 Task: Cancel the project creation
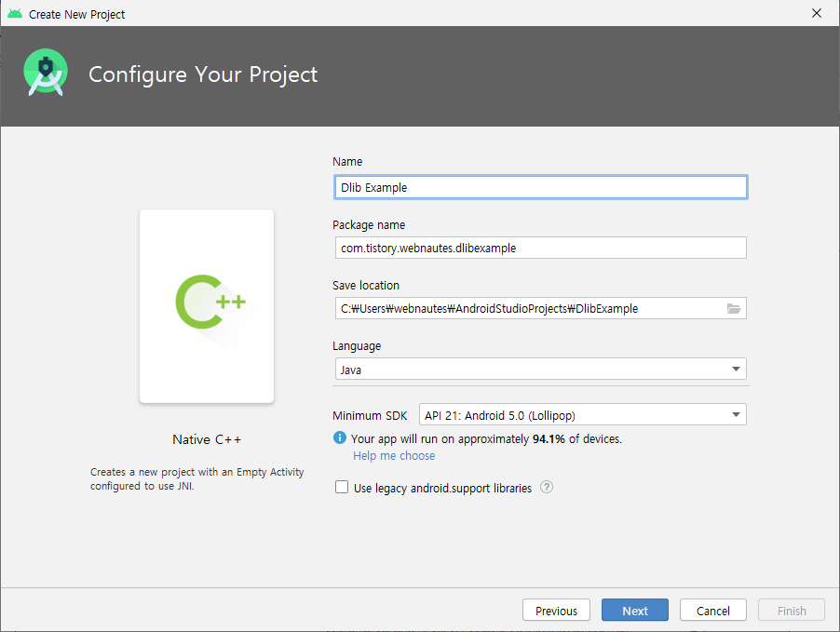pos(713,610)
